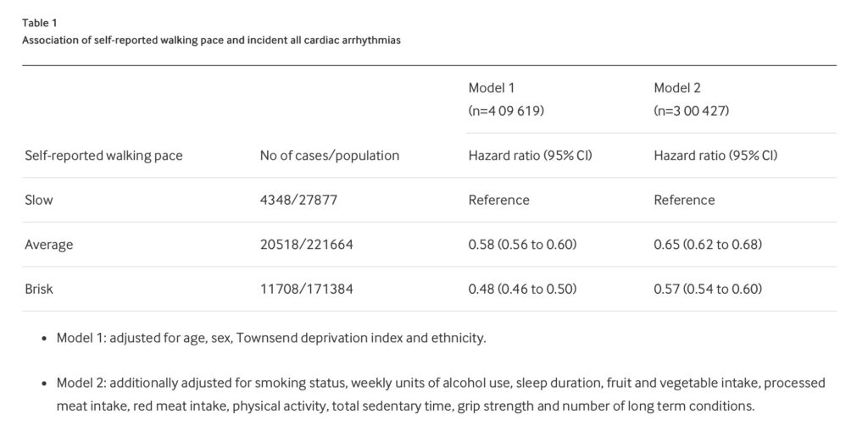Select the 4348/27877 cases cell

pos(298,200)
